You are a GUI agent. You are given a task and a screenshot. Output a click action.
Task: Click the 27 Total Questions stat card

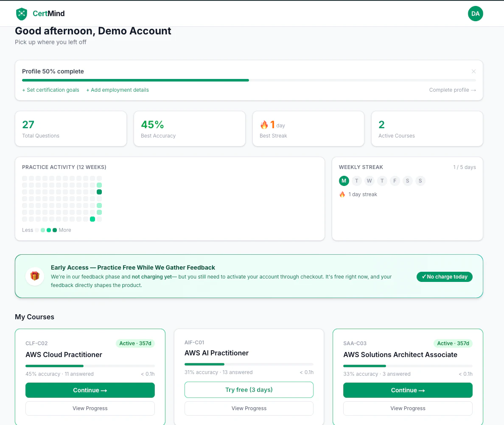(x=71, y=129)
